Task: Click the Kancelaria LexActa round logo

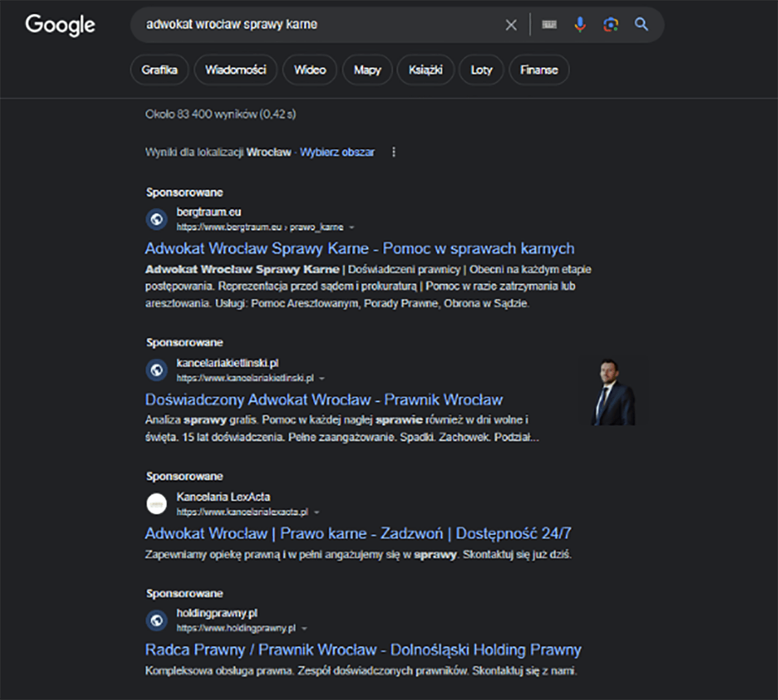Action: tap(156, 504)
